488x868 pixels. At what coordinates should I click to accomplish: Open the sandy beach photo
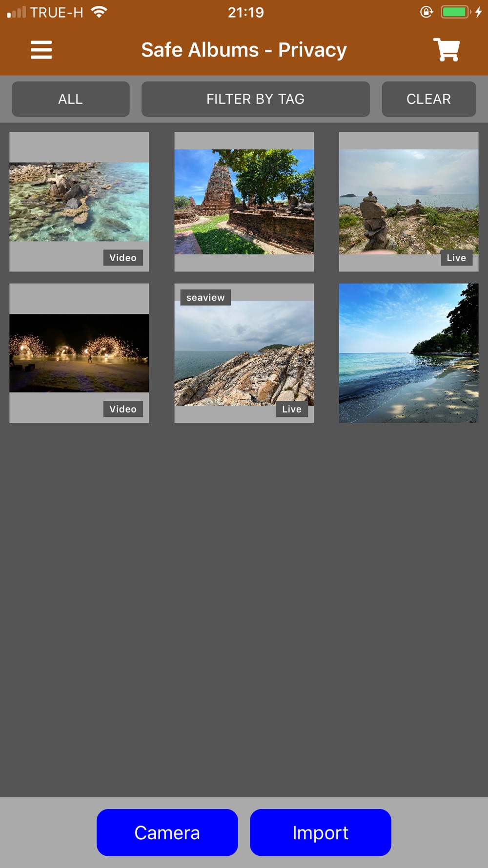409,353
